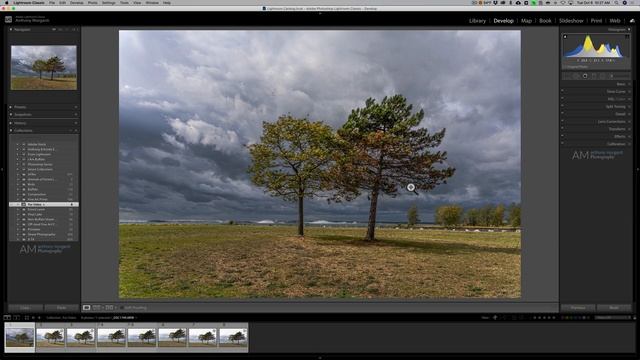Expand the Presets panel

tap(11, 107)
